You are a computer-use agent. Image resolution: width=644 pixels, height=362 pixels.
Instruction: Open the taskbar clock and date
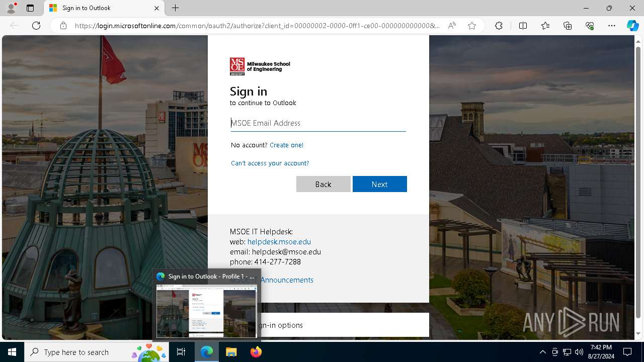601,352
